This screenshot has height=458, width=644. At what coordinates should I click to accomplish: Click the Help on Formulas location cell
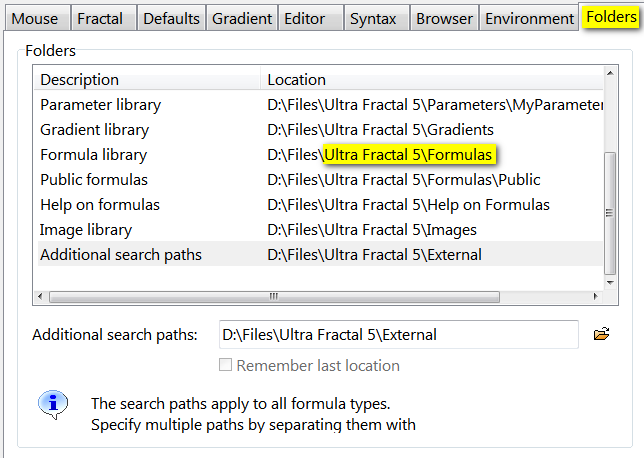point(409,205)
